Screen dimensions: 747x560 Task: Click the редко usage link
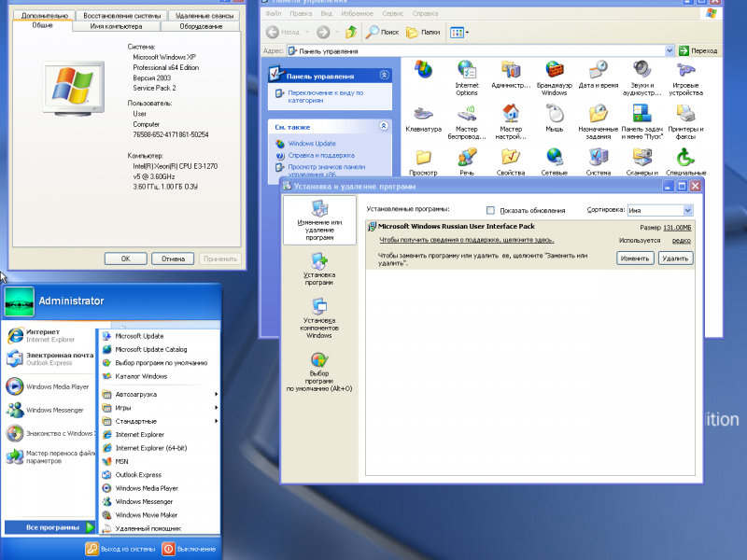point(682,241)
